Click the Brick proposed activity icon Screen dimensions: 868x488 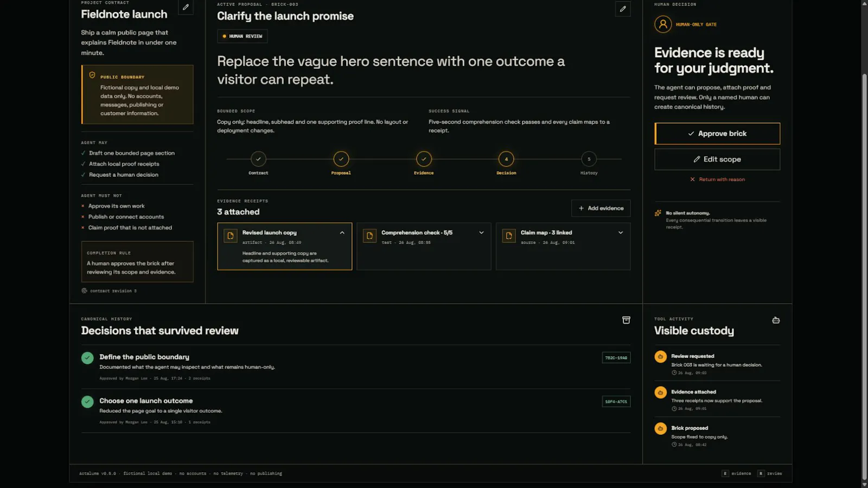(x=660, y=428)
